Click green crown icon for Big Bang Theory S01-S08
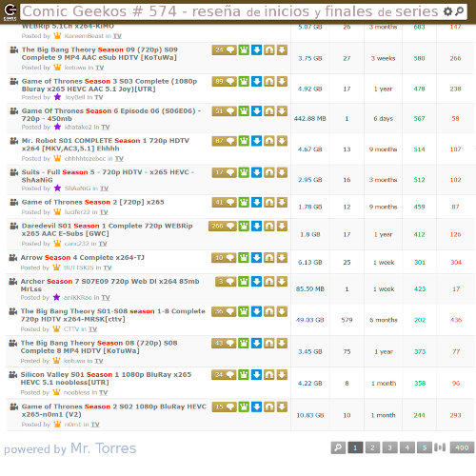The height and width of the screenshot is (476, 476). [244, 311]
